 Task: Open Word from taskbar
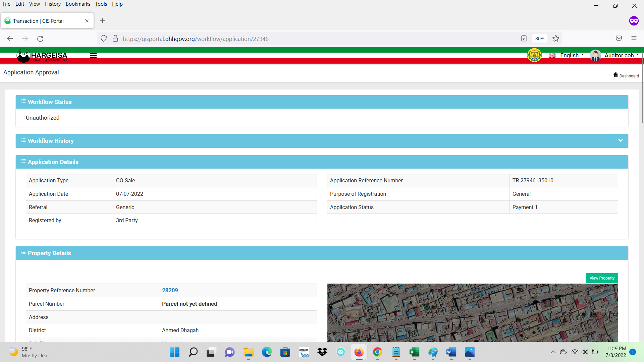[x=451, y=352]
